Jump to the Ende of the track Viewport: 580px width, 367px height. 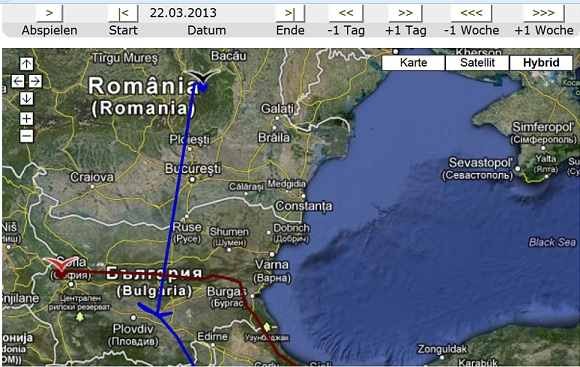pyautogui.click(x=290, y=13)
